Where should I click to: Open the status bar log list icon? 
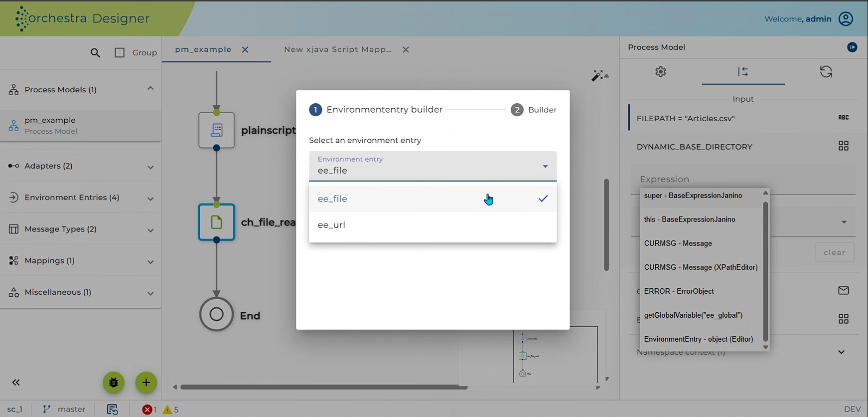(x=113, y=410)
